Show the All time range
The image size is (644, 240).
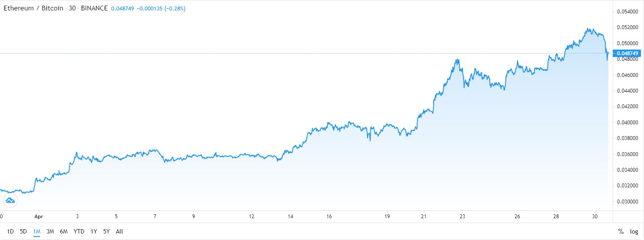120,231
